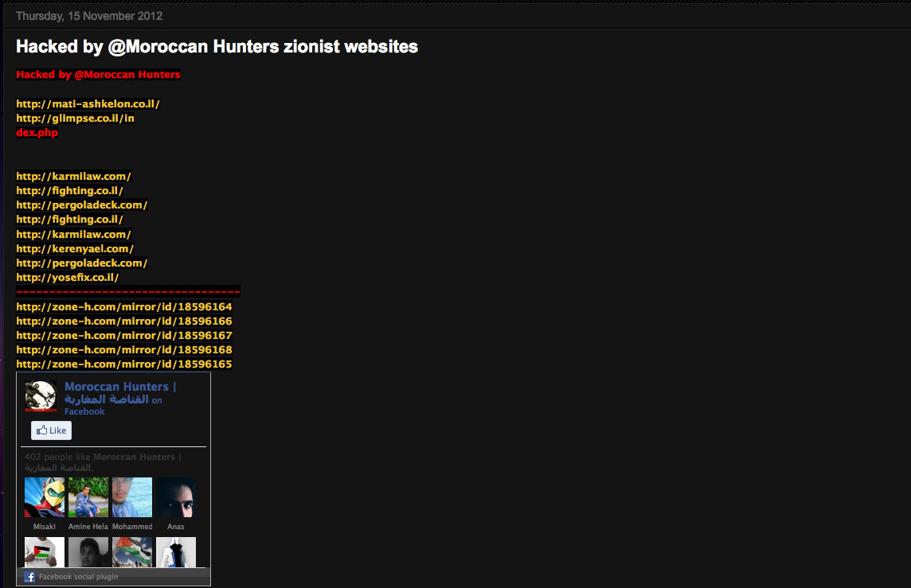Screen dimensions: 911x588
Task: Open the mati-ashkelon.co.il link
Action: [x=88, y=103]
